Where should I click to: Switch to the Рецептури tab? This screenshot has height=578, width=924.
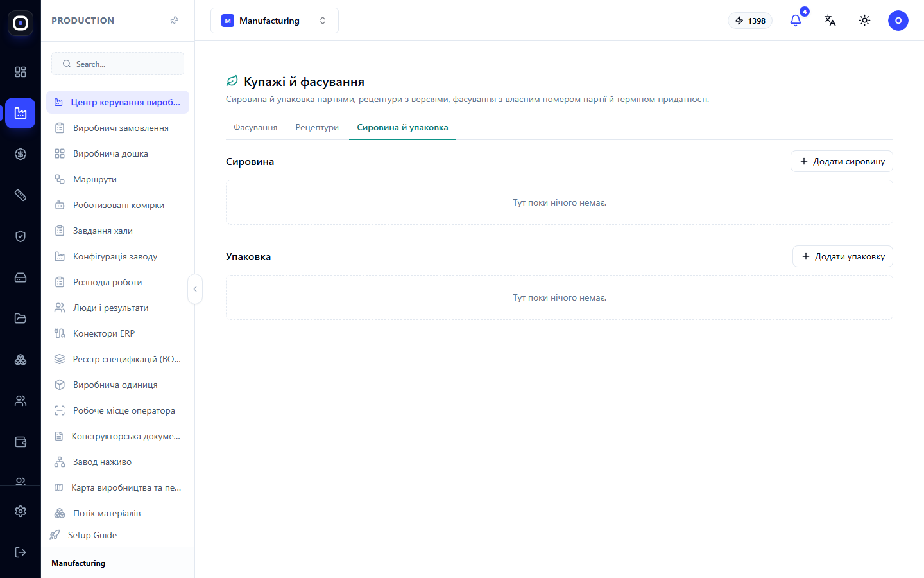(x=317, y=127)
